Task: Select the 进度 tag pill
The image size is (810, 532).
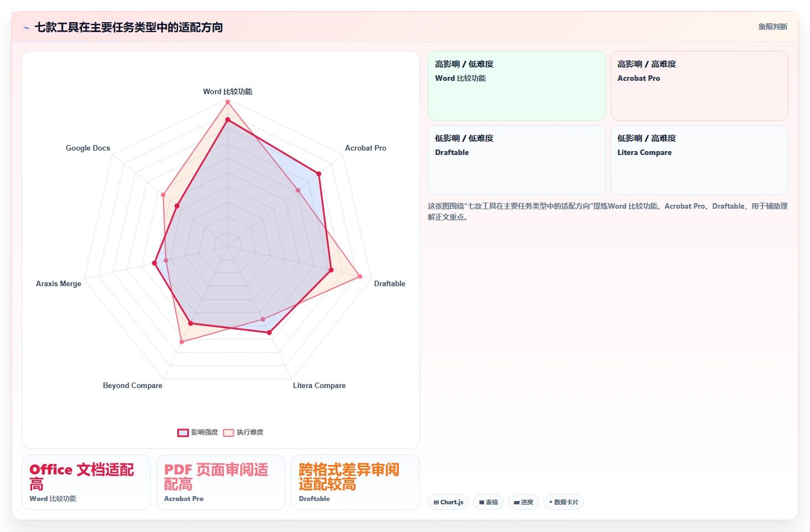Action: (523, 502)
